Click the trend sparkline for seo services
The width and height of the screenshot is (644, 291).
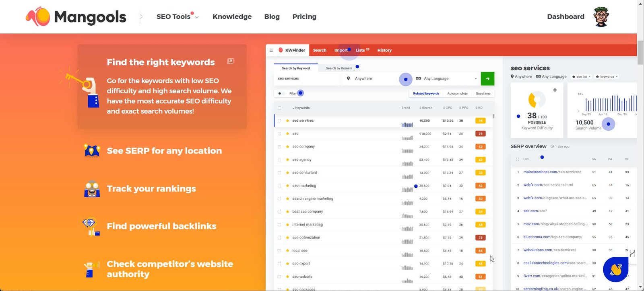click(x=407, y=124)
